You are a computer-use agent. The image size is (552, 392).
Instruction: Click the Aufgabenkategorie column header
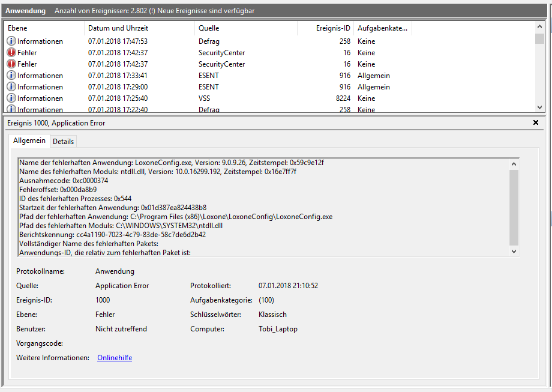click(x=382, y=28)
